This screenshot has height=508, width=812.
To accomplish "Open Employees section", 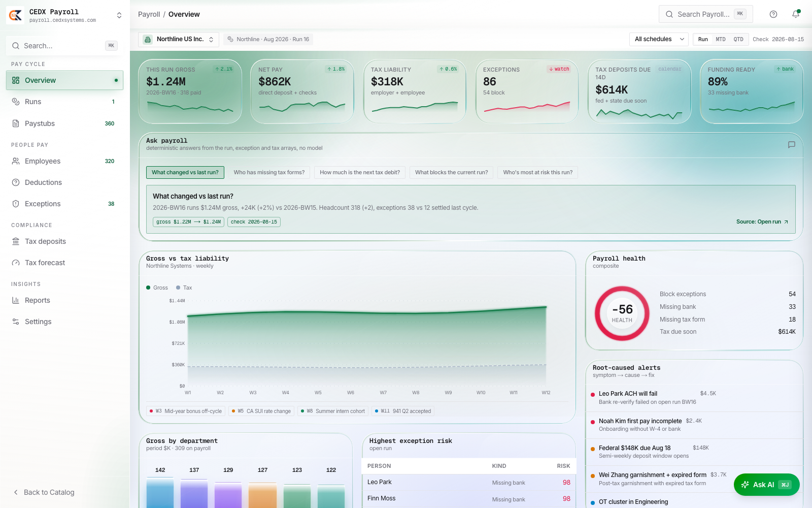I will [64, 161].
